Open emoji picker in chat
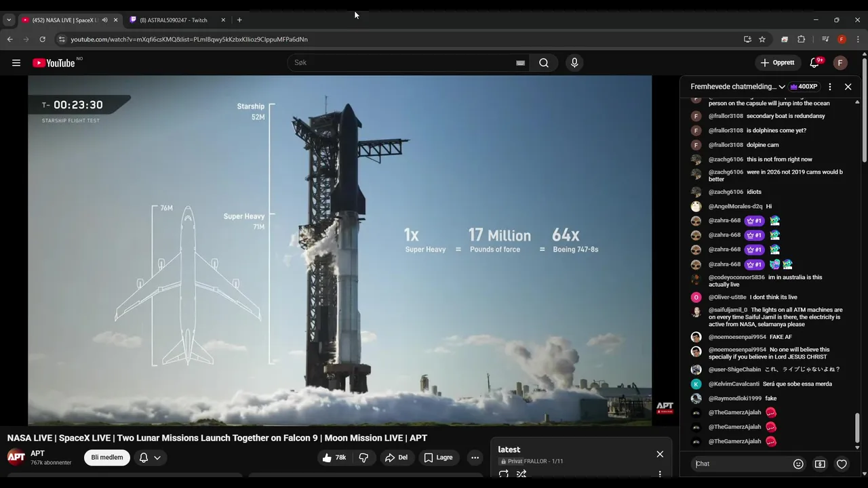 point(798,464)
